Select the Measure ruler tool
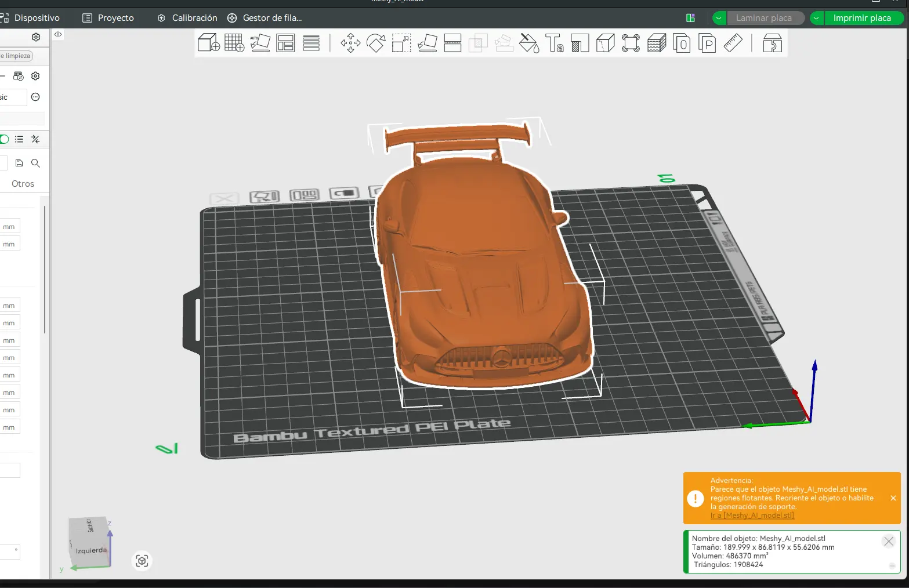 tap(733, 43)
